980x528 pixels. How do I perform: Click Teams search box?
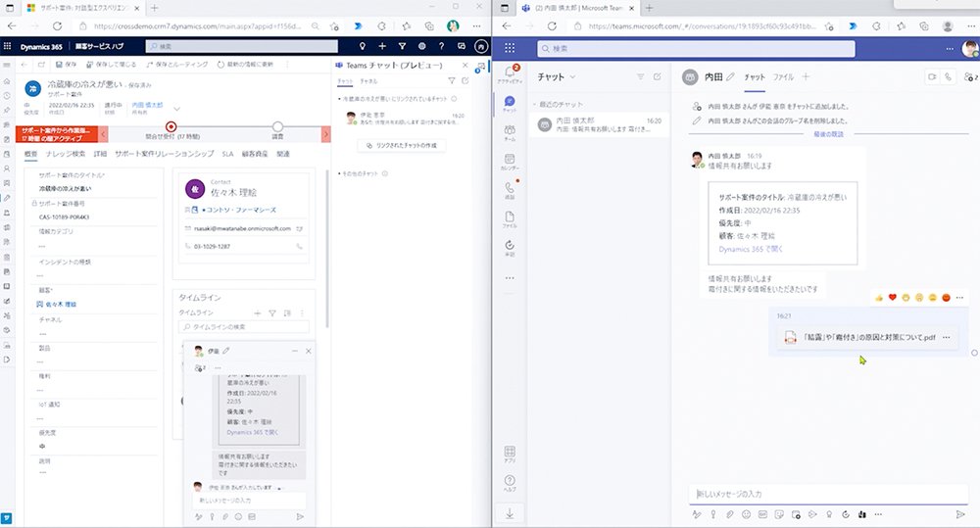[x=696, y=48]
